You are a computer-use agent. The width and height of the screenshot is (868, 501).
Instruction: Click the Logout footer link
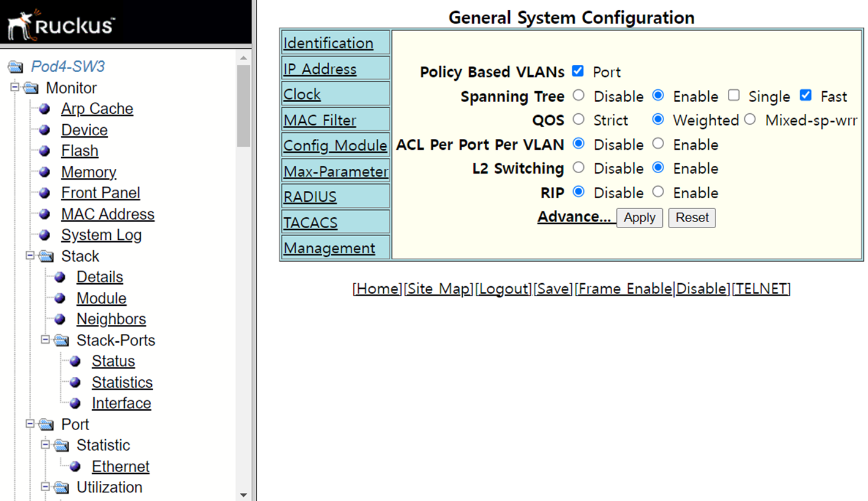pyautogui.click(x=504, y=289)
